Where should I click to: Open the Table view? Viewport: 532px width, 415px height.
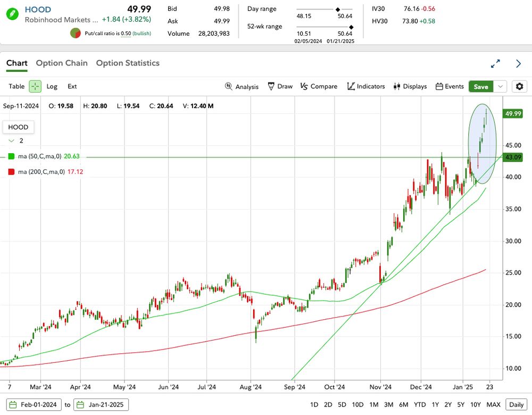(x=16, y=87)
